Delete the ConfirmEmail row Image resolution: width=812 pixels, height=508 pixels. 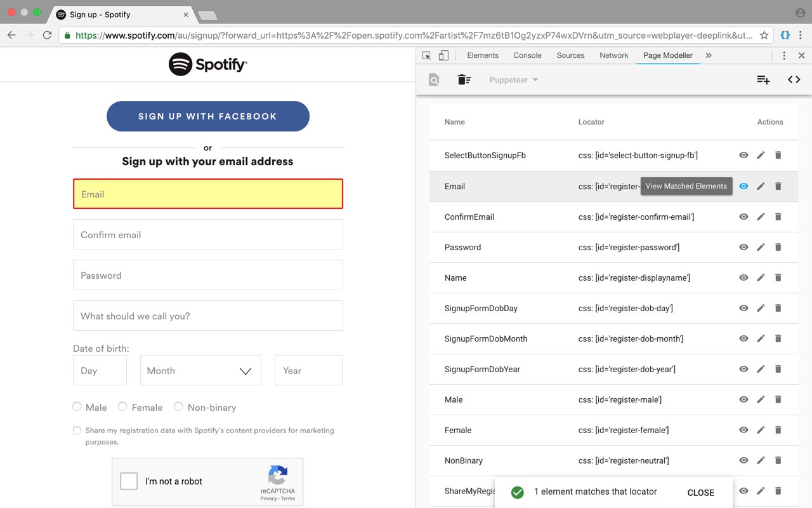tap(778, 217)
